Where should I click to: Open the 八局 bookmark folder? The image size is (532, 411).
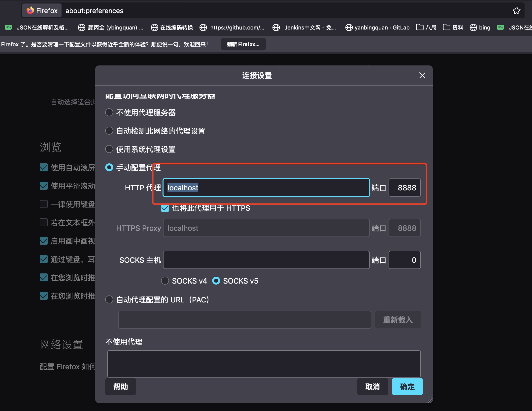(426, 28)
